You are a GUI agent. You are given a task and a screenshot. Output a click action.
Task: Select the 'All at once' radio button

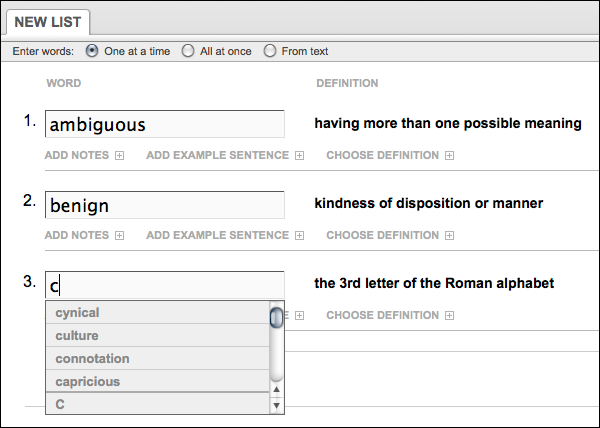pos(188,51)
